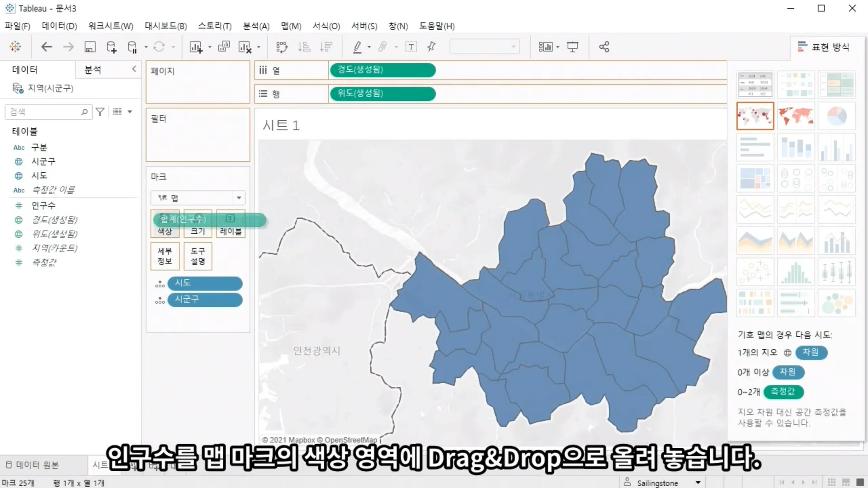This screenshot has height=488, width=868.
Task: Click the Duplicate worksheet icon
Action: coord(224,47)
